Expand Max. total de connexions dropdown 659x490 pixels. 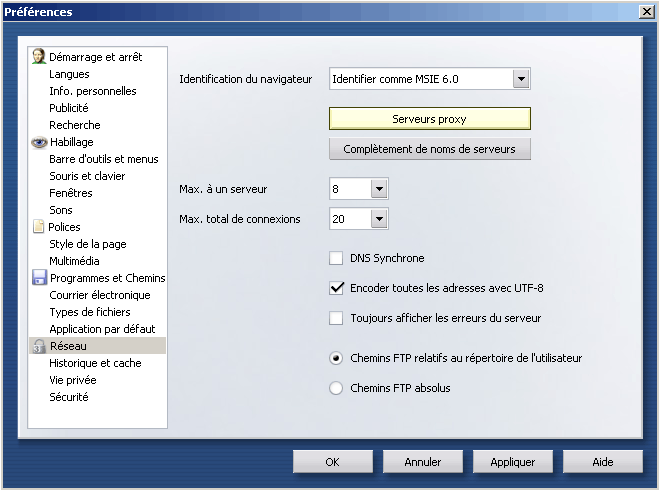pos(378,219)
